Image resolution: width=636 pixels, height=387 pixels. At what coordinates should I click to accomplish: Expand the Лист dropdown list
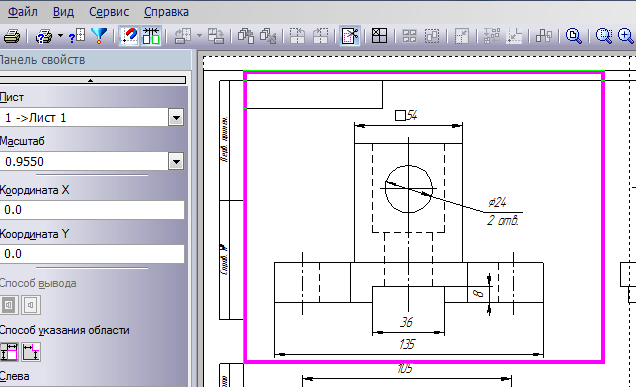pos(176,118)
